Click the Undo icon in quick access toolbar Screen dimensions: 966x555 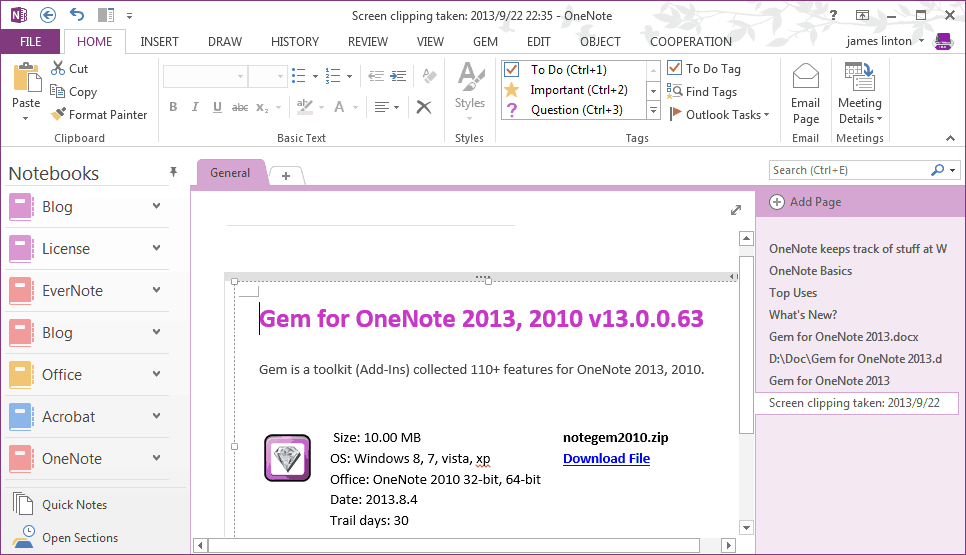click(77, 15)
